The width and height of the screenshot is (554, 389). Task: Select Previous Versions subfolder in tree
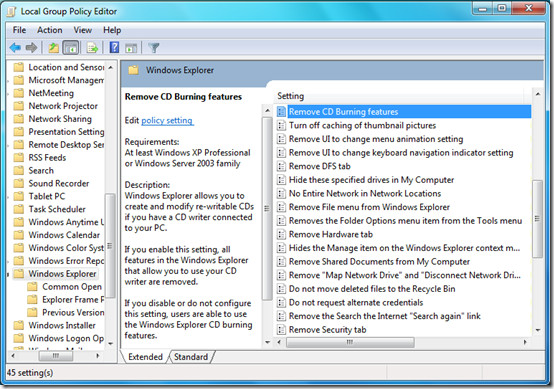point(73,313)
